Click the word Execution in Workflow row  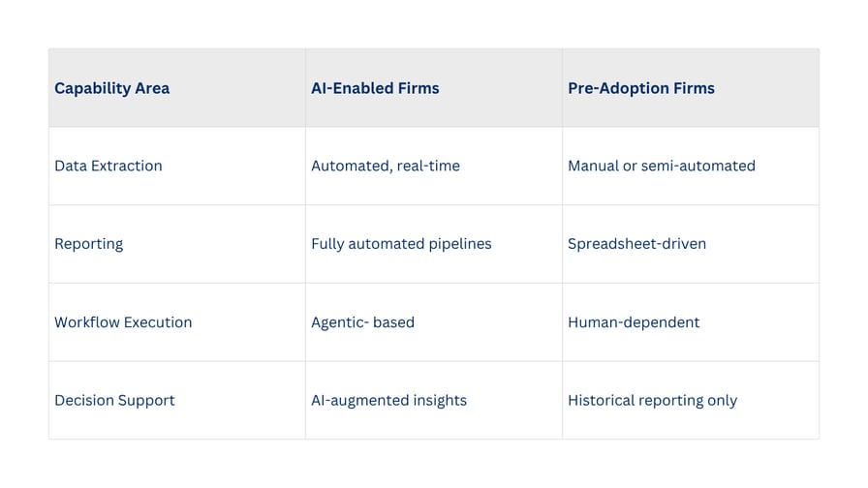tap(158, 322)
